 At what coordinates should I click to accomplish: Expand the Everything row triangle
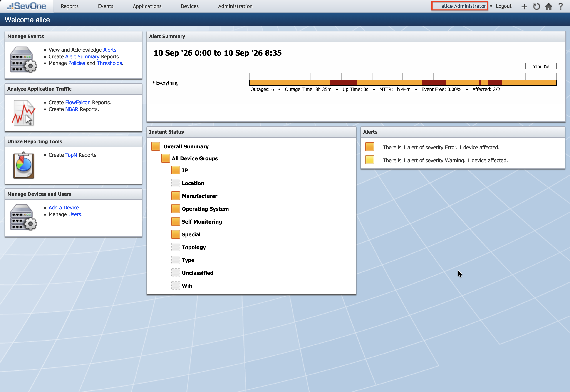click(x=153, y=83)
